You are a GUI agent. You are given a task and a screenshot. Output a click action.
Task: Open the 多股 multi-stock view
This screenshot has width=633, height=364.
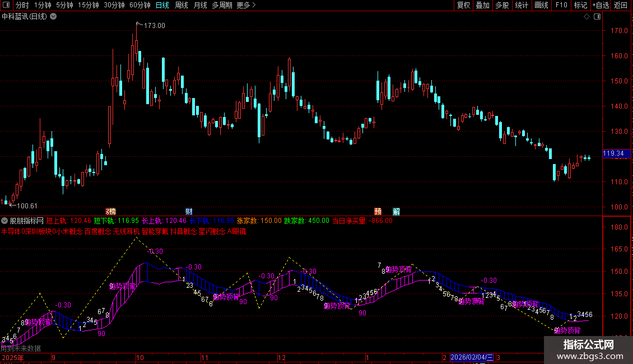point(502,5)
